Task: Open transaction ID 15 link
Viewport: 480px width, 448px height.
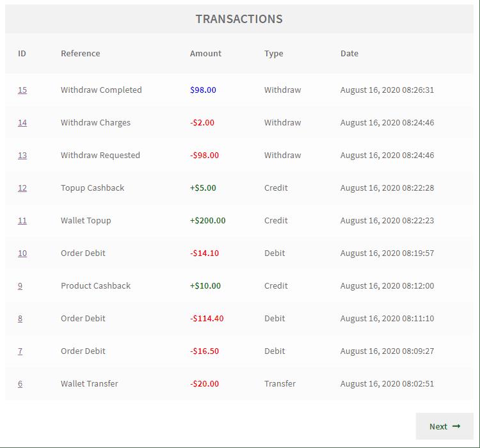Action: pyautogui.click(x=22, y=90)
